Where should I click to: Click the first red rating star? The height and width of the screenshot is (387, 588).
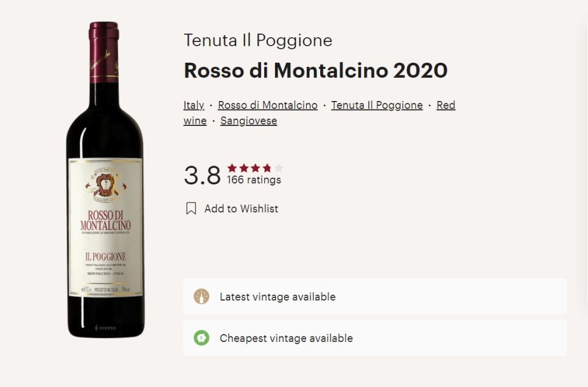coord(232,167)
